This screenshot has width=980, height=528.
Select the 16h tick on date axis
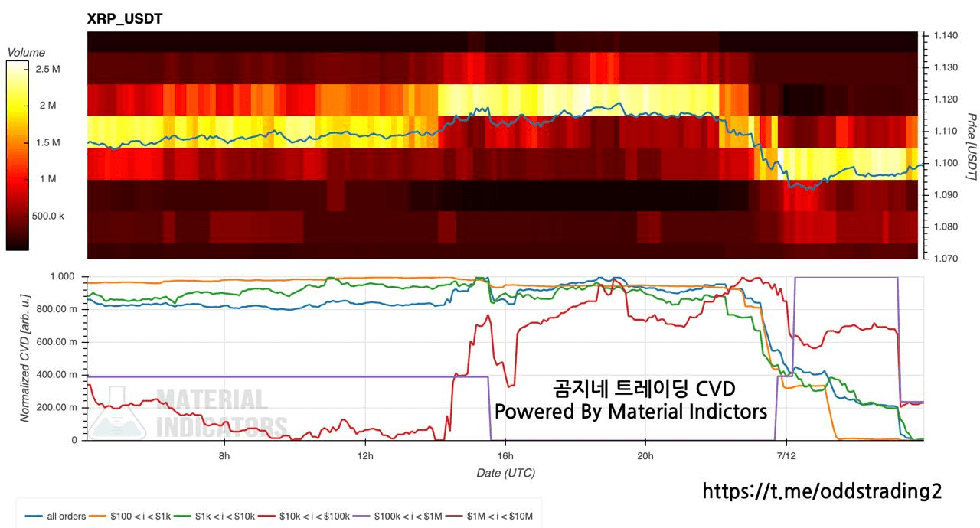tap(505, 456)
